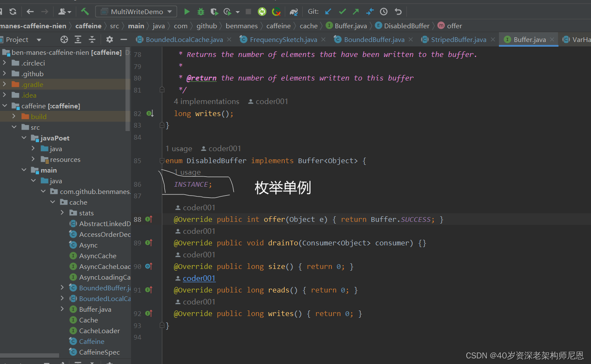Viewport: 591px width, 364px height.
Task: Click the gray Stop square button
Action: click(248, 12)
